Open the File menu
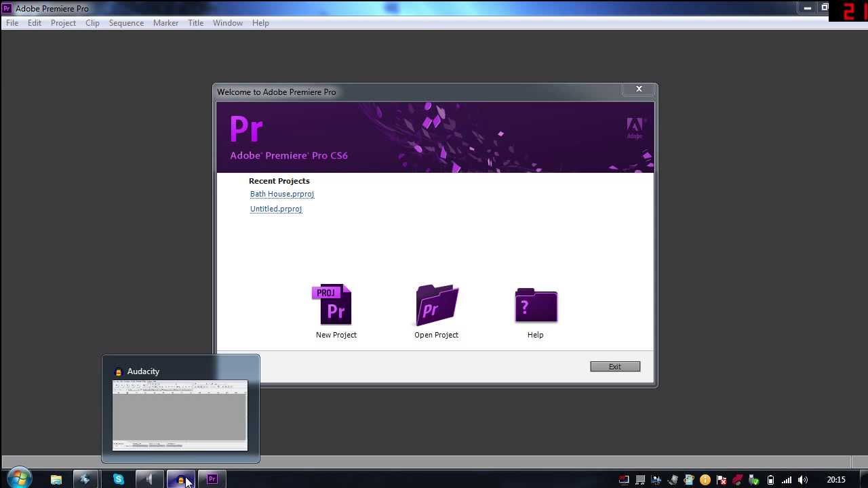The width and height of the screenshot is (868, 488). (x=12, y=23)
